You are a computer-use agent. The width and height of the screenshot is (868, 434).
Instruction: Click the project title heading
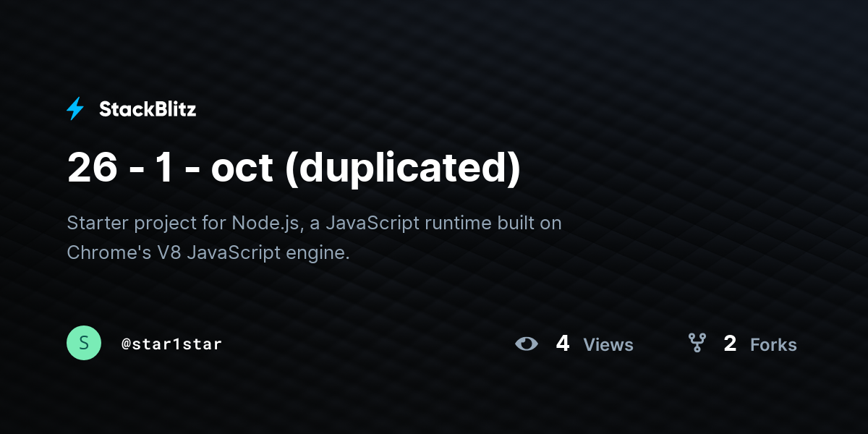pyautogui.click(x=294, y=168)
